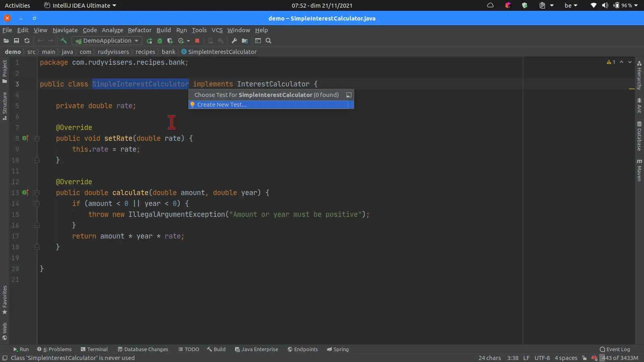Toggle tool window bars icon at bottom-left corner
This screenshot has height=362, width=644.
5,358
